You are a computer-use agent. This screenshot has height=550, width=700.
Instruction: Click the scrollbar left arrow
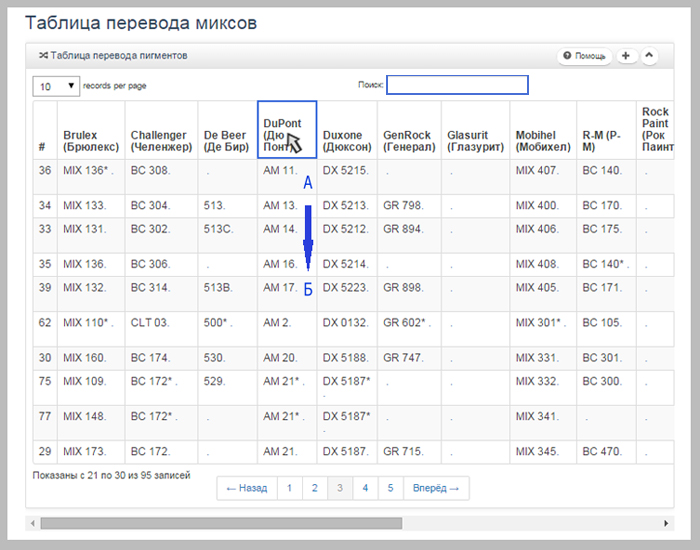pos(32,523)
